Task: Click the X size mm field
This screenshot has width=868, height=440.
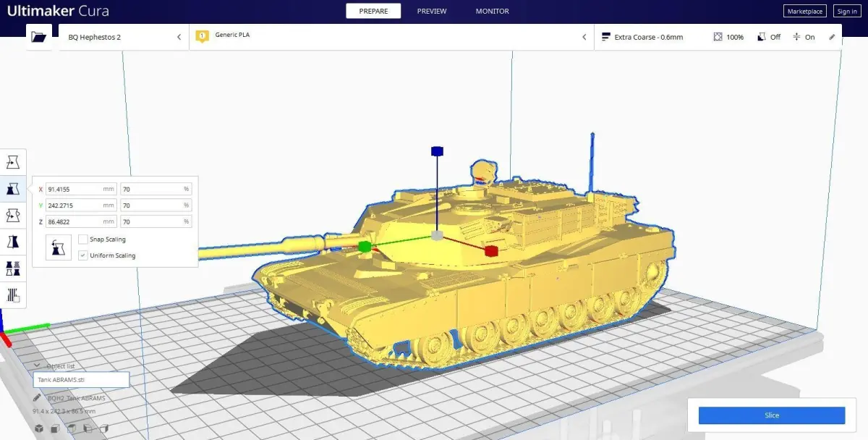Action: pyautogui.click(x=81, y=189)
